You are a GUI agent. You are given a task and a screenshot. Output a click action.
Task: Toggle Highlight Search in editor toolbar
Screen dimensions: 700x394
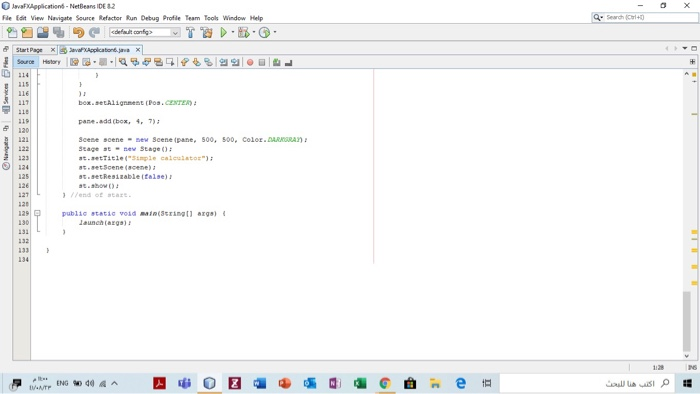pyautogui.click(x=158, y=62)
